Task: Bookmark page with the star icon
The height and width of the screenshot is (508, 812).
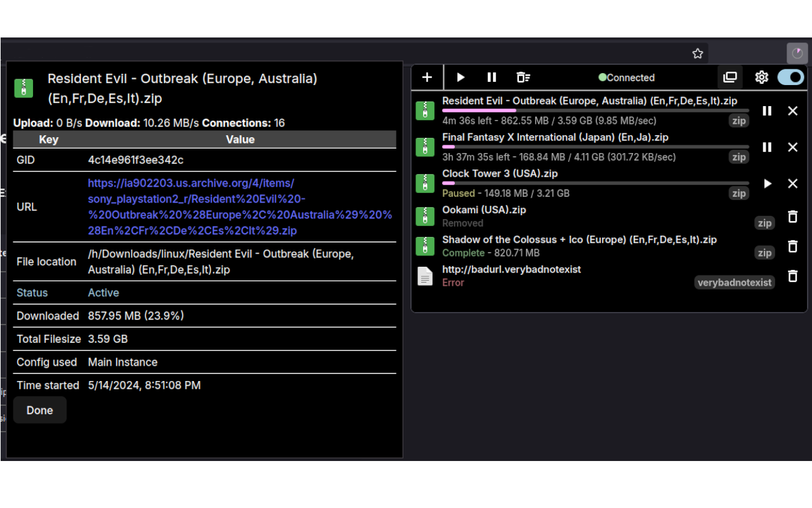Action: (698, 54)
